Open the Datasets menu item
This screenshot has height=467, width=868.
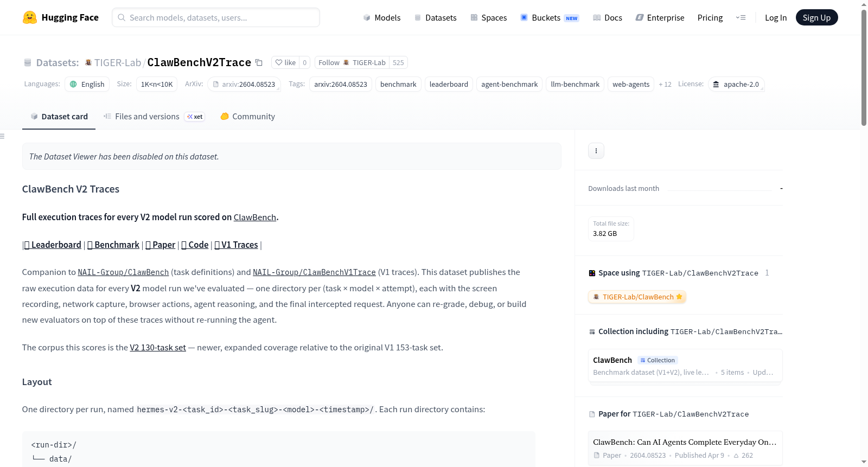click(435, 17)
